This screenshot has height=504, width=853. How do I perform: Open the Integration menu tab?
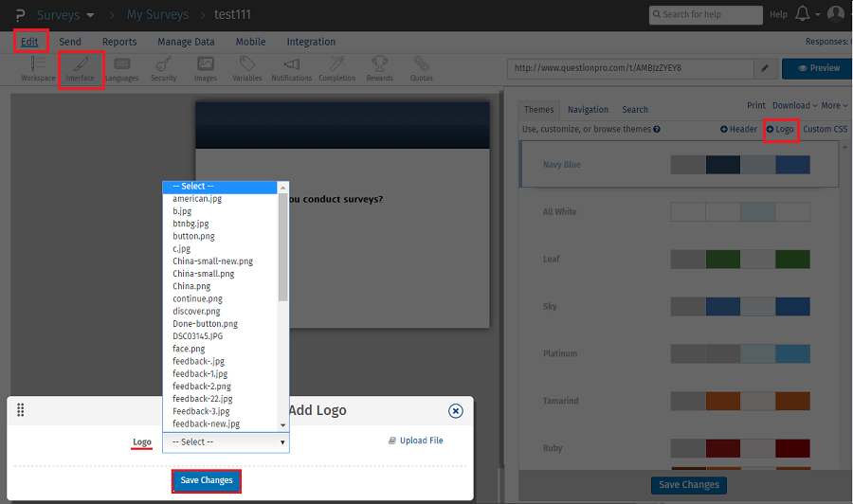311,42
